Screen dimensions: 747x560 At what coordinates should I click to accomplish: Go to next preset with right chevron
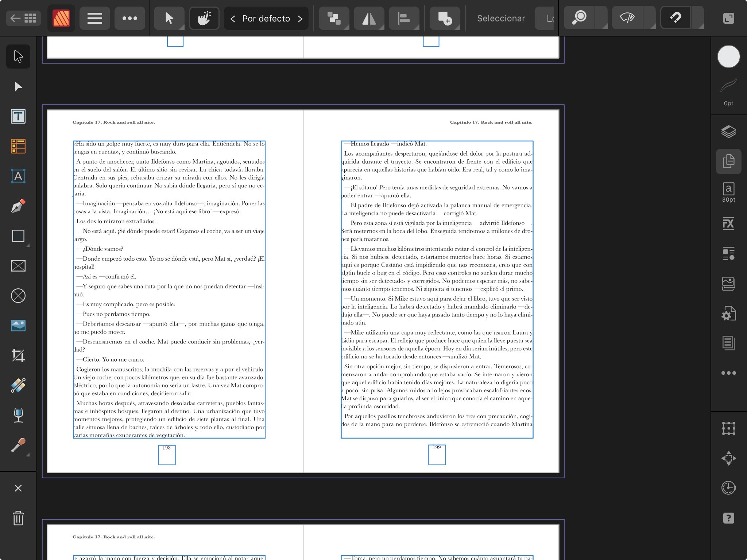pyautogui.click(x=300, y=18)
